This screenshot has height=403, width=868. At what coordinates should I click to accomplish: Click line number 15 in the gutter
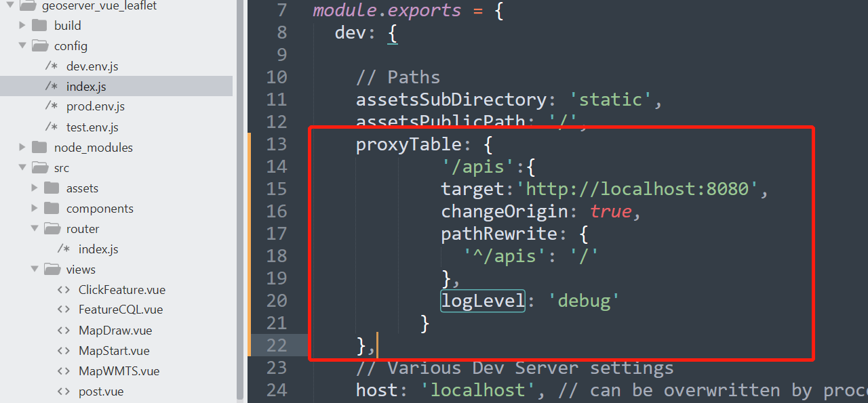(x=277, y=188)
